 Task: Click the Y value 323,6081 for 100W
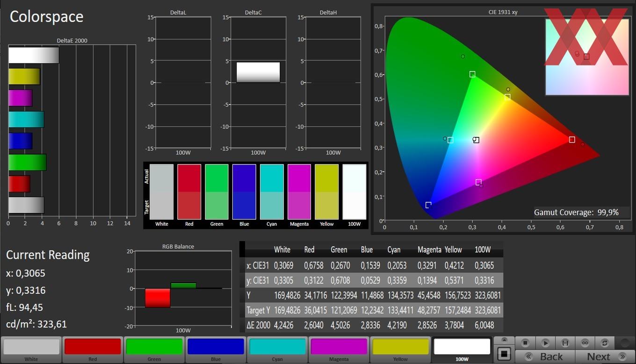[487, 295]
